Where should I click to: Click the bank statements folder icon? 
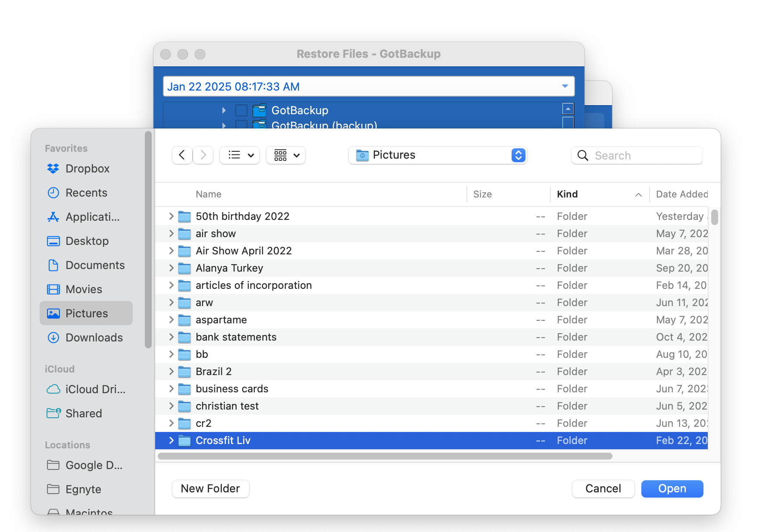click(x=184, y=337)
